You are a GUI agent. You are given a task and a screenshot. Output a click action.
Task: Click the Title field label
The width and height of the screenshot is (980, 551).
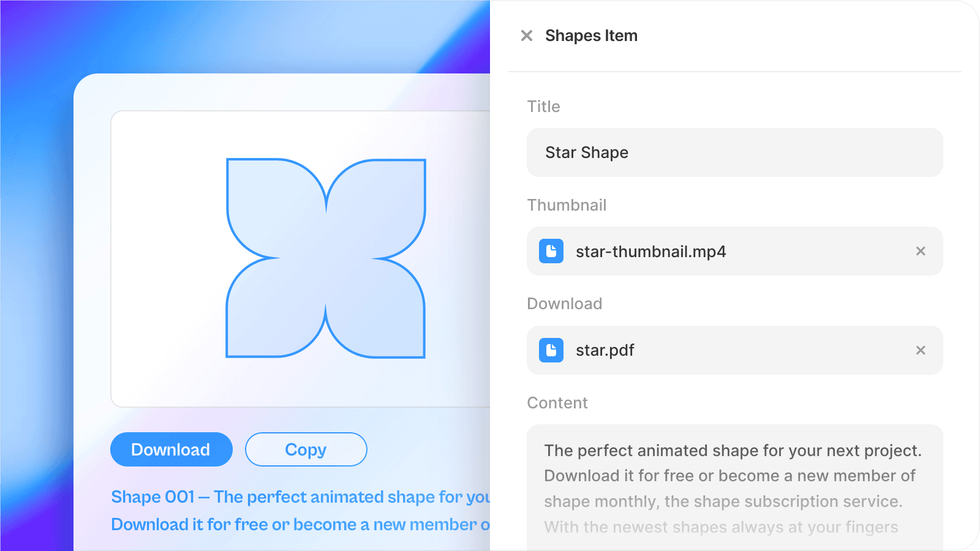543,107
